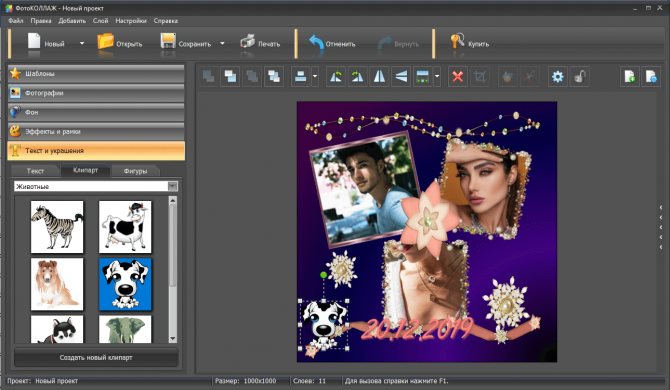
Task: Click the align layer icon
Action: (x=300, y=76)
